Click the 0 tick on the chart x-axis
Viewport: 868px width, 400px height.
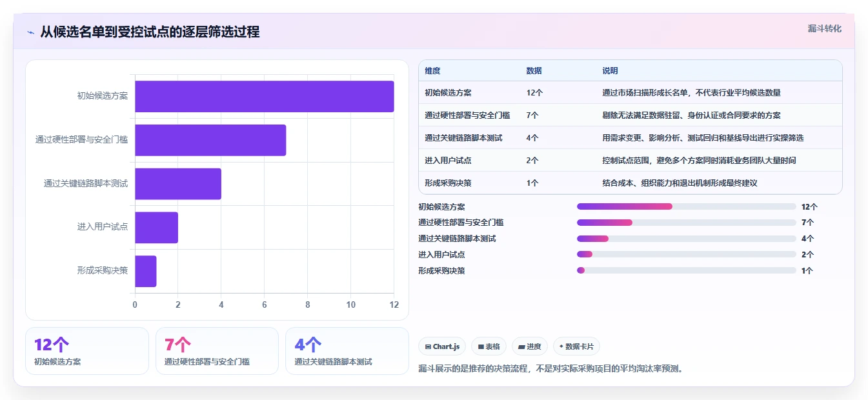[135, 305]
